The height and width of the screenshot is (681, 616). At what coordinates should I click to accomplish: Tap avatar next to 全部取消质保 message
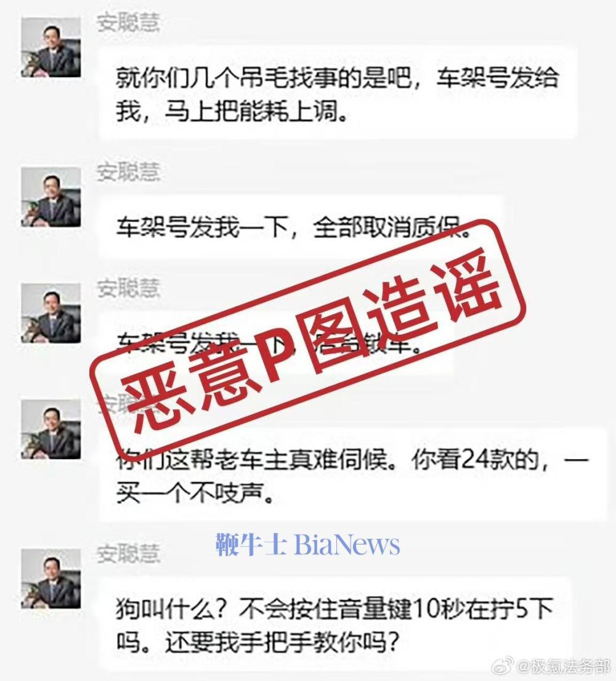(x=51, y=197)
